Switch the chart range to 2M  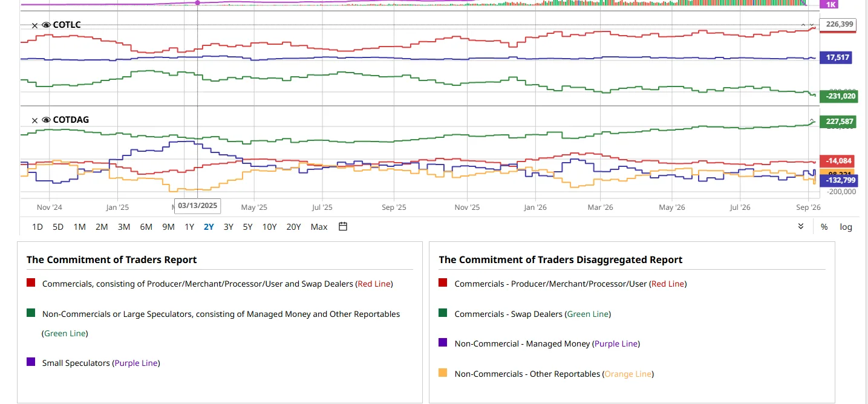tap(102, 227)
